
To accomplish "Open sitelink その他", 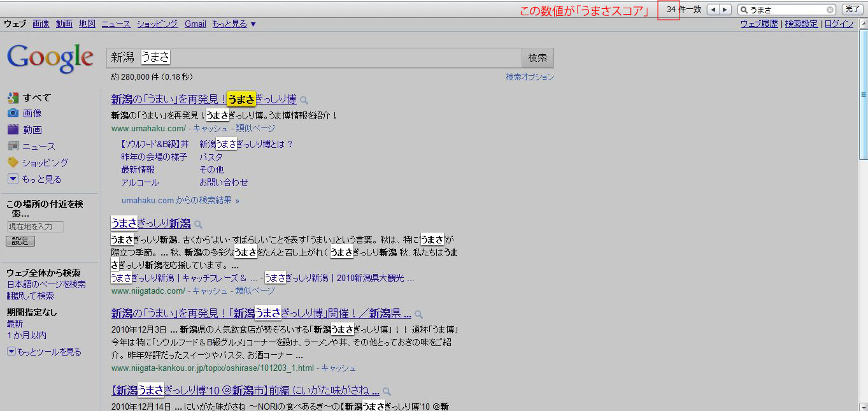I will coord(211,169).
